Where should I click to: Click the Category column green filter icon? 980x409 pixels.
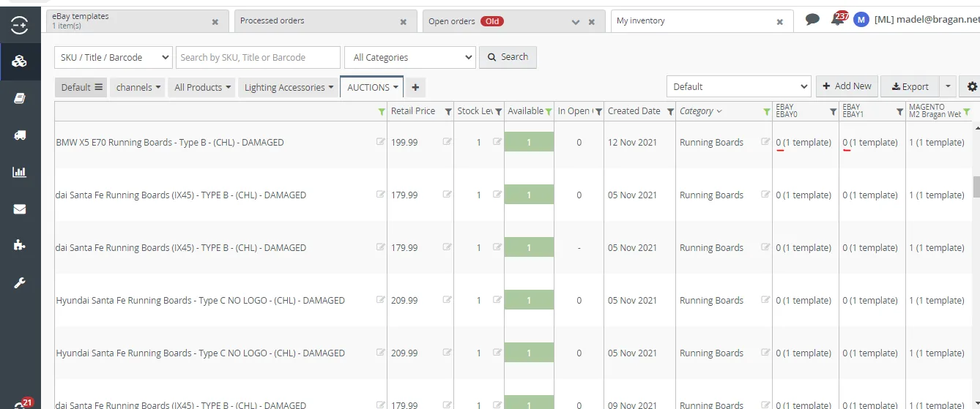point(767,111)
